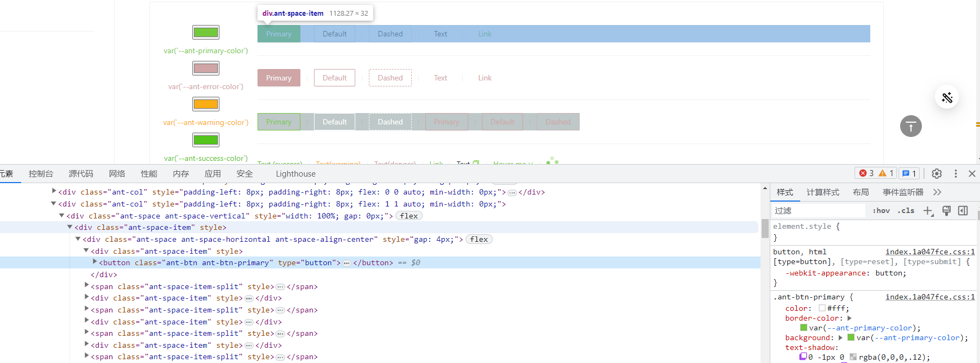The height and width of the screenshot is (363, 980).
Task: Collapse the ant-space-vertical div node
Action: [x=62, y=216]
